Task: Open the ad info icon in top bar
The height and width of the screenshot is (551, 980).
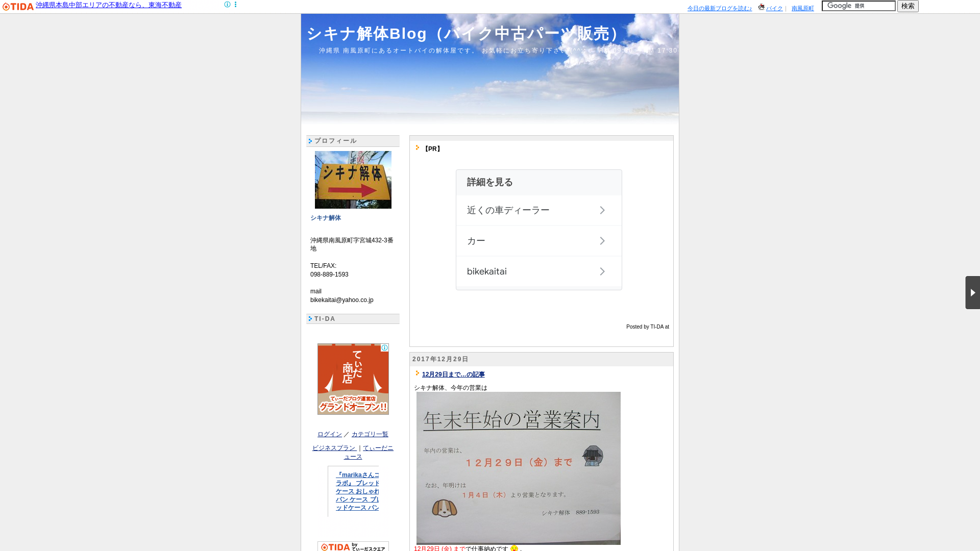Action: point(227,4)
